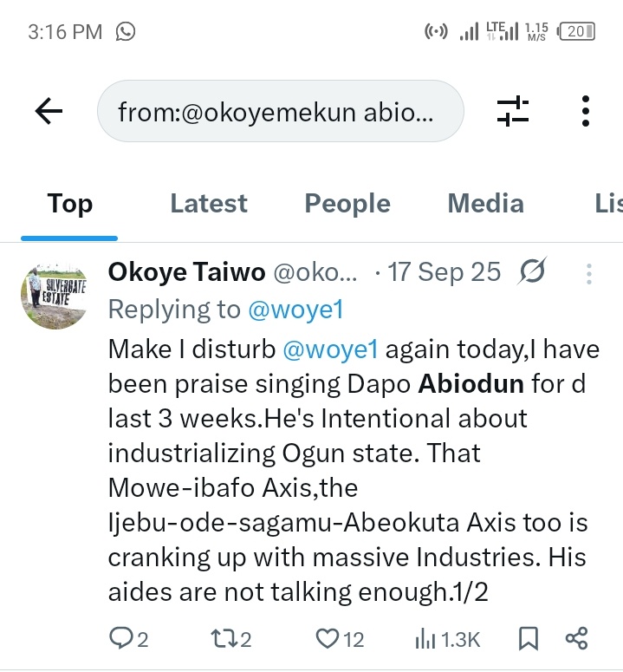Tap the @woye1 mention in tweet text

330,349
